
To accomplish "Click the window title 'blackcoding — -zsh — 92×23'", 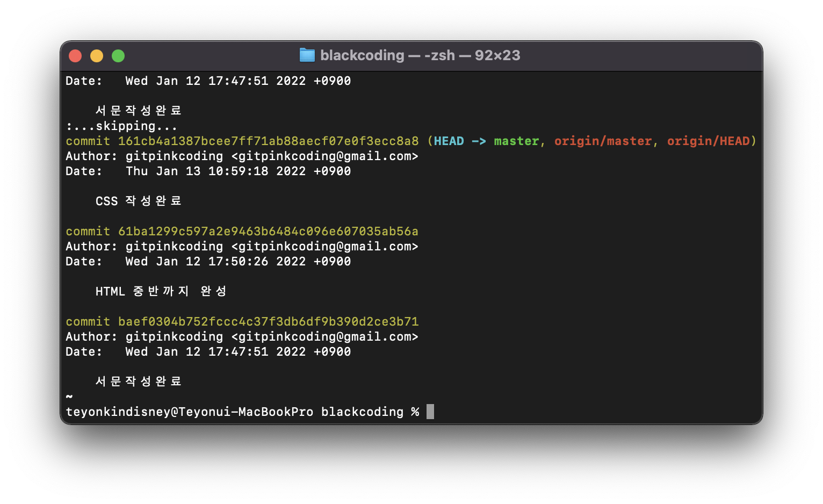I will 420,55.
